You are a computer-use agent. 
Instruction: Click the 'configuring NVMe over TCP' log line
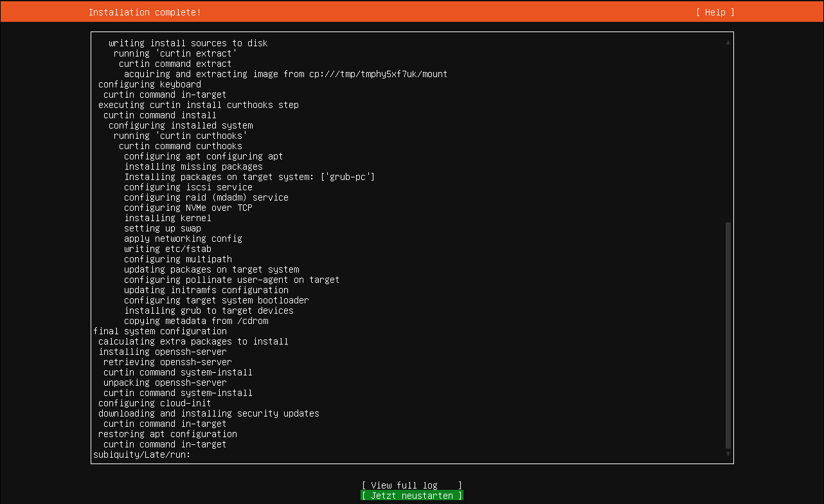[x=190, y=207]
